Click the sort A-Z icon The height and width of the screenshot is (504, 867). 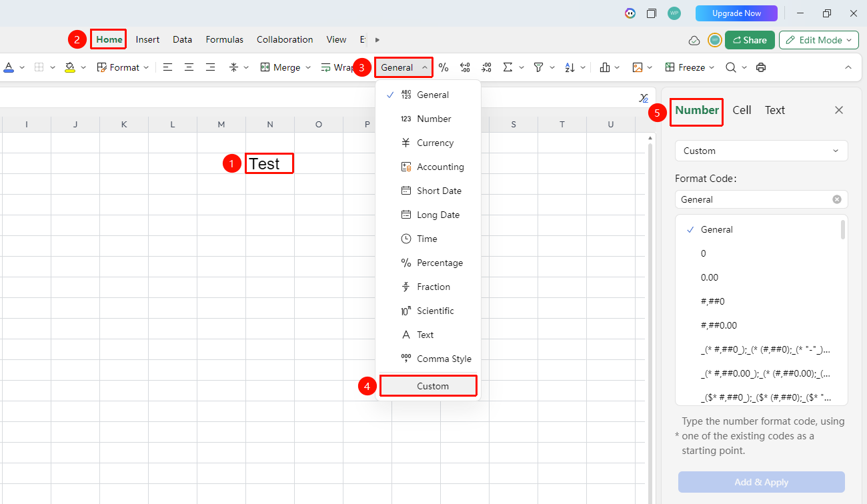(x=570, y=67)
